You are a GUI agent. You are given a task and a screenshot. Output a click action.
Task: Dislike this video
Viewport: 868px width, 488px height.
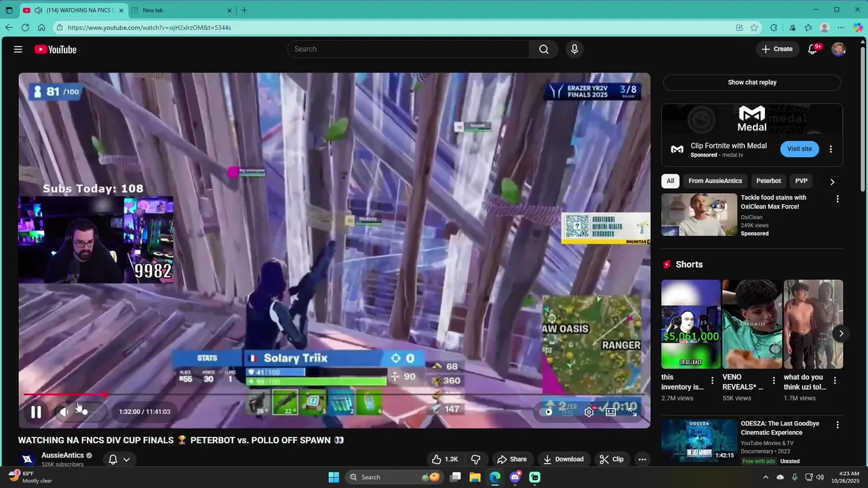pos(476,459)
